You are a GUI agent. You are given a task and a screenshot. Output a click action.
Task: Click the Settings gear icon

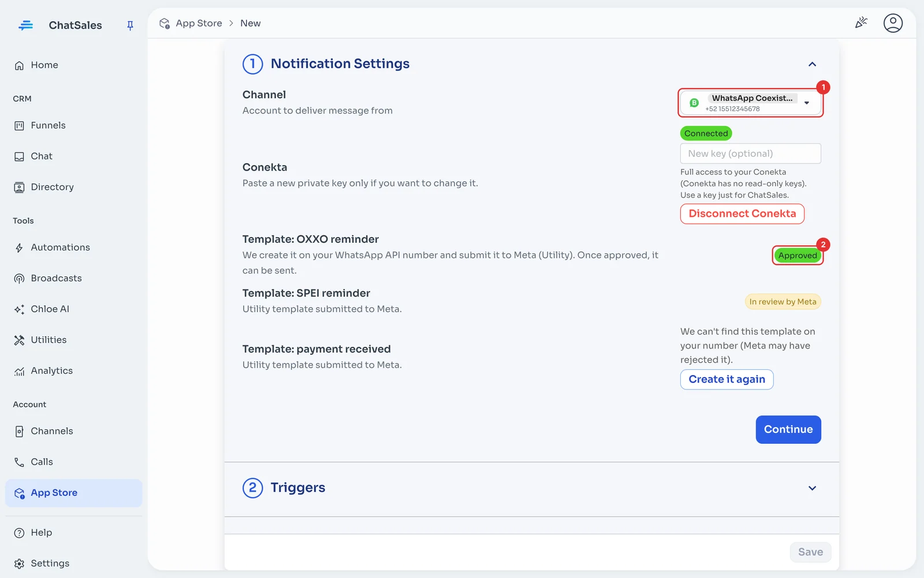click(x=19, y=564)
